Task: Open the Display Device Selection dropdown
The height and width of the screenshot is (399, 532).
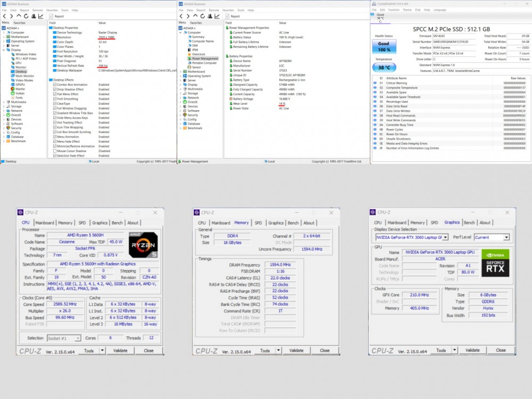Action: [412, 237]
